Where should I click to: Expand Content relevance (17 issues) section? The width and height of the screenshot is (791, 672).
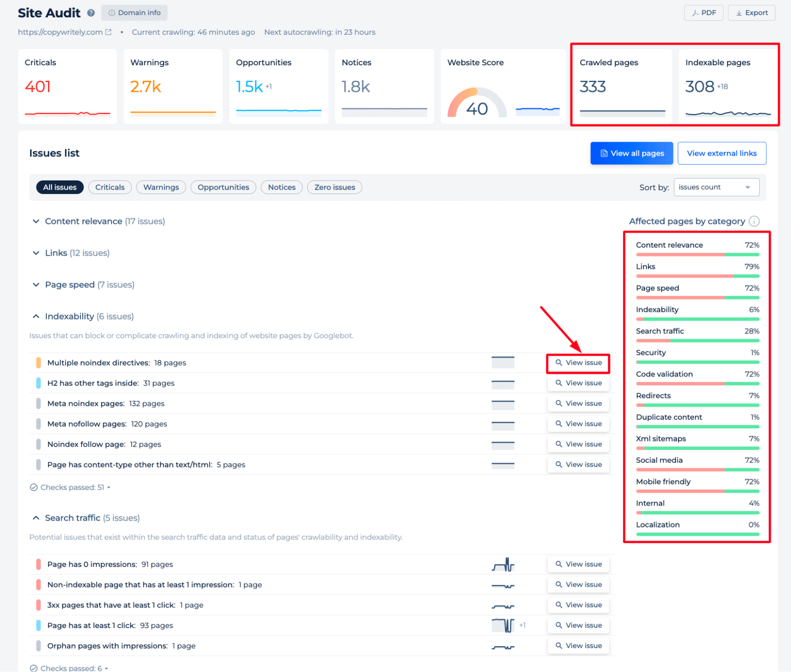tap(99, 221)
